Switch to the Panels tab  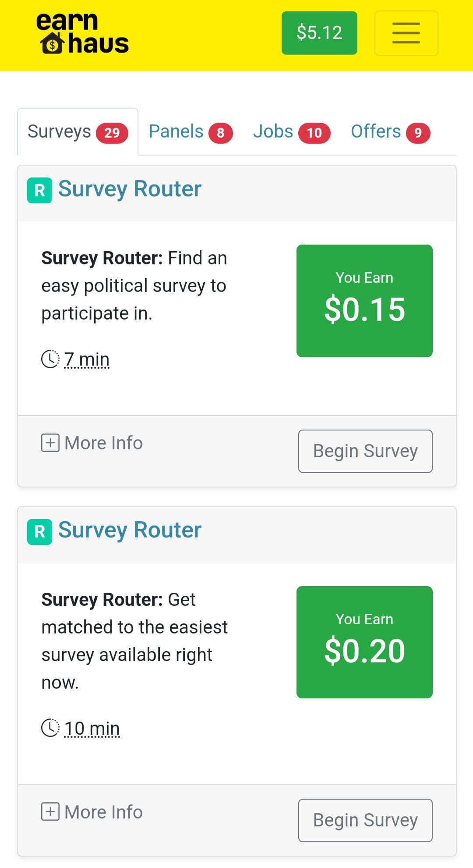coord(190,132)
